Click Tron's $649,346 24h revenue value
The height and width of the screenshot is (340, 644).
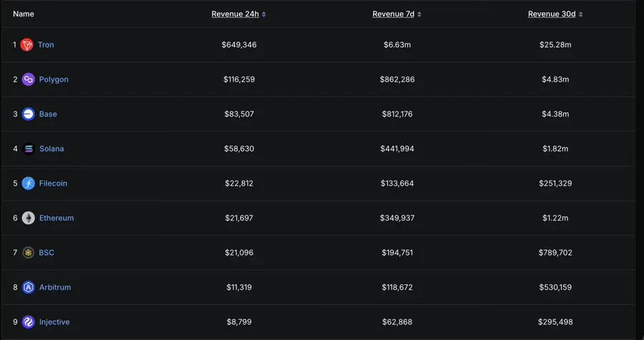pyautogui.click(x=239, y=45)
